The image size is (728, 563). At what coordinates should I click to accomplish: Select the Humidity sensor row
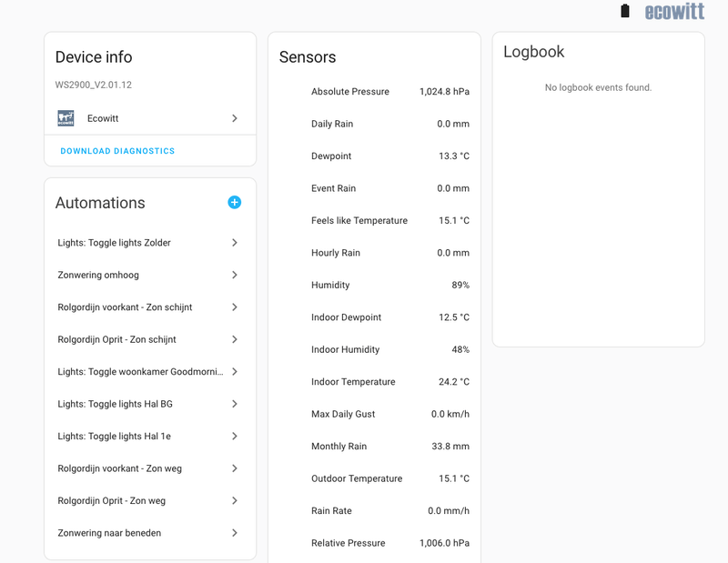pos(330,286)
